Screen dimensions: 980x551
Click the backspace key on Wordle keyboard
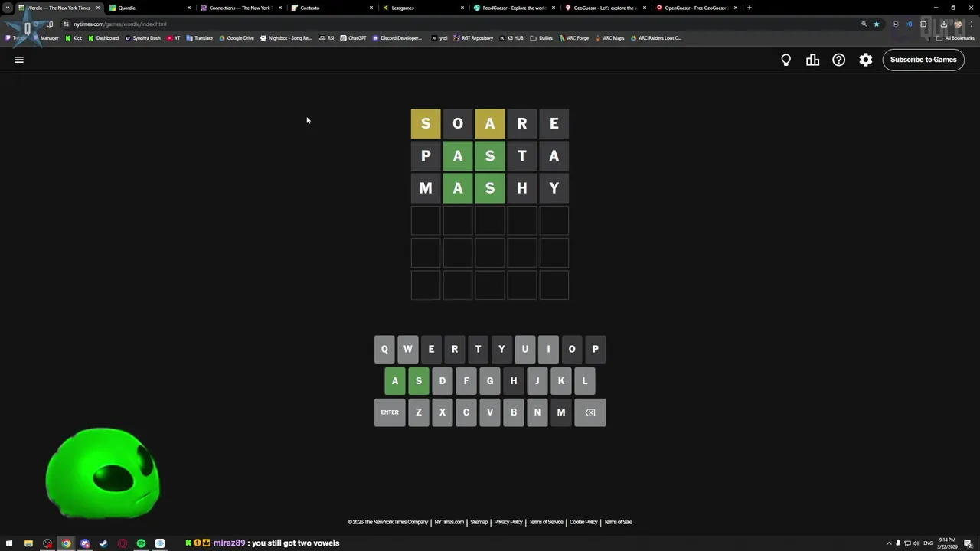click(x=590, y=412)
